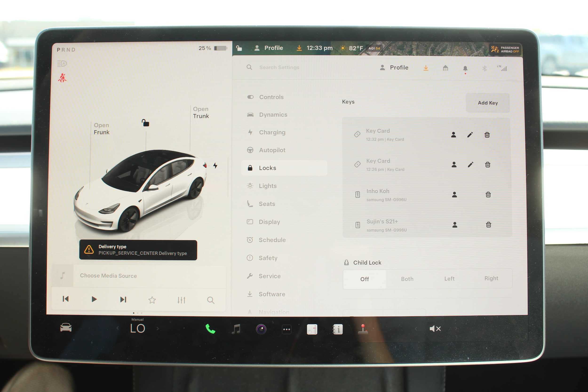Tap the unlock padlock above the car

tap(145, 123)
